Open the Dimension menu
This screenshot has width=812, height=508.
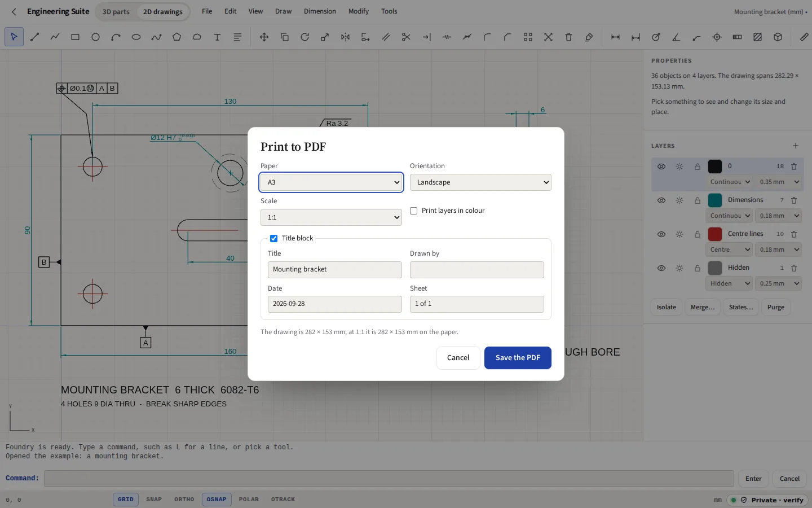coord(320,11)
